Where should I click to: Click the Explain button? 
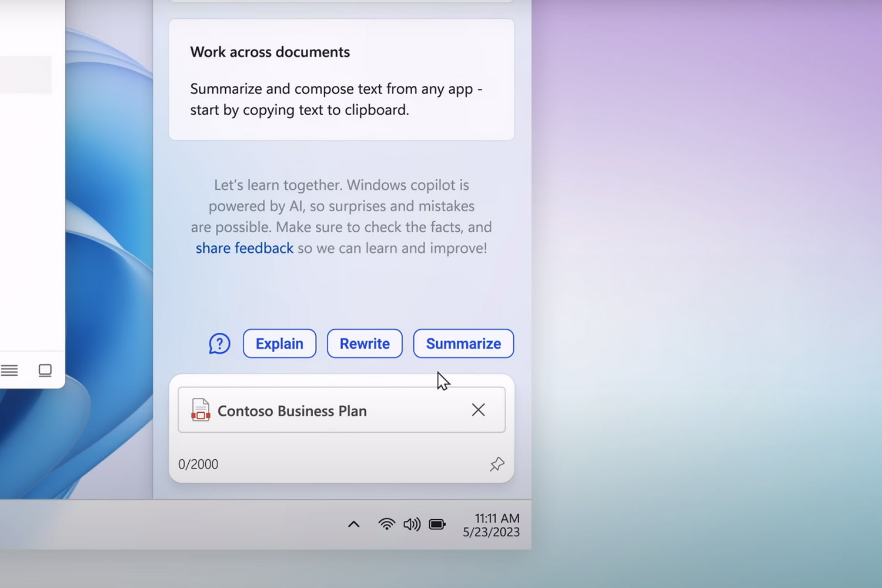(279, 343)
